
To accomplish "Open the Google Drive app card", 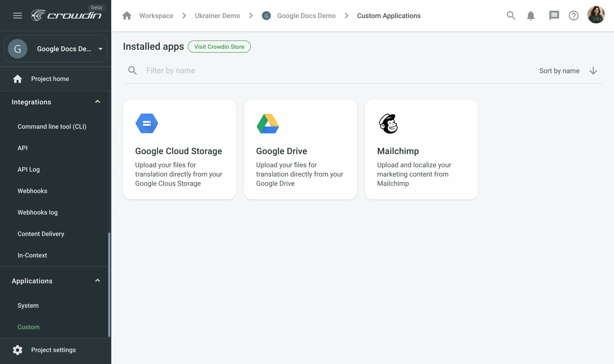I will (x=300, y=149).
